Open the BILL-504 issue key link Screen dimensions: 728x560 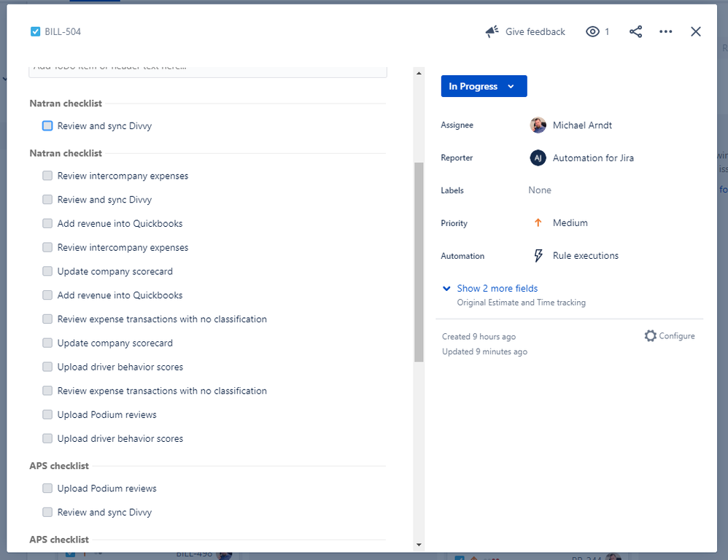(63, 31)
